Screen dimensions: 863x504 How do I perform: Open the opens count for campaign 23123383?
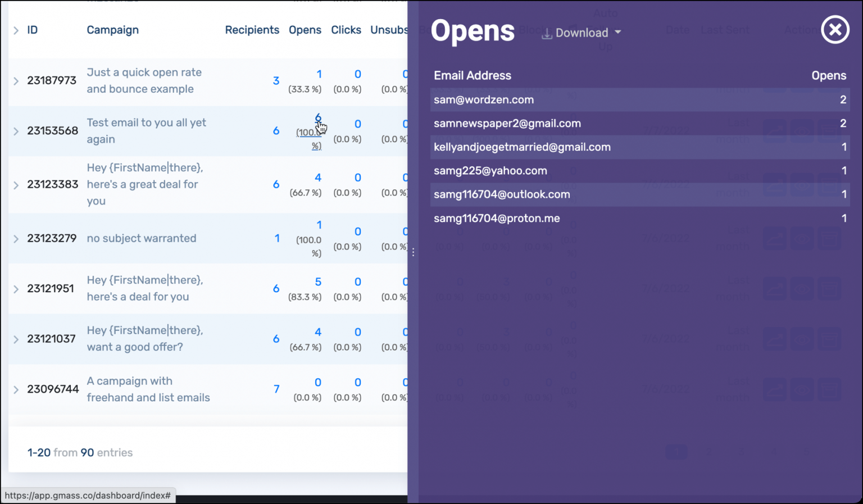point(318,177)
